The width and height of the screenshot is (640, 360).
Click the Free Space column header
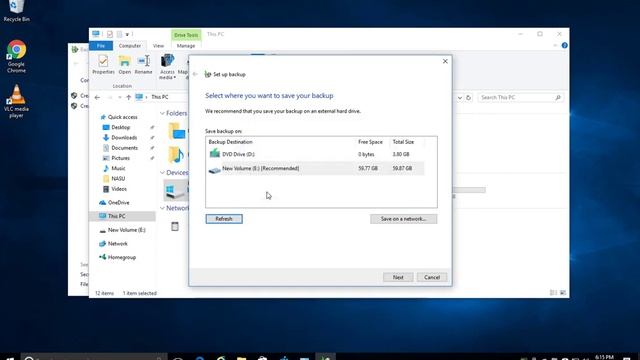(x=370, y=142)
